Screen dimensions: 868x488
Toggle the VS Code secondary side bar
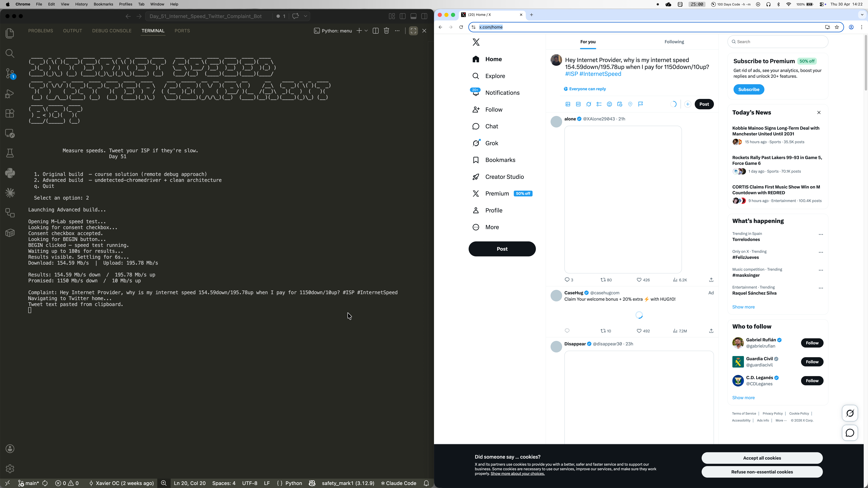click(x=424, y=16)
